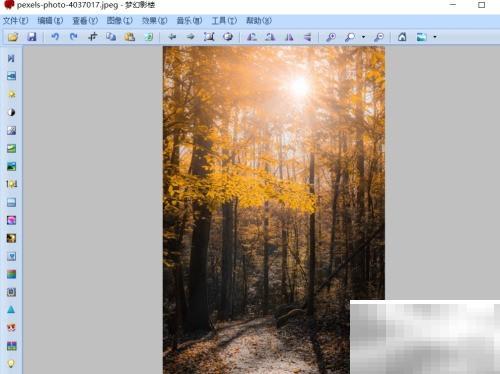Flip image horizontally using mirror icon

pyautogui.click(x=289, y=37)
